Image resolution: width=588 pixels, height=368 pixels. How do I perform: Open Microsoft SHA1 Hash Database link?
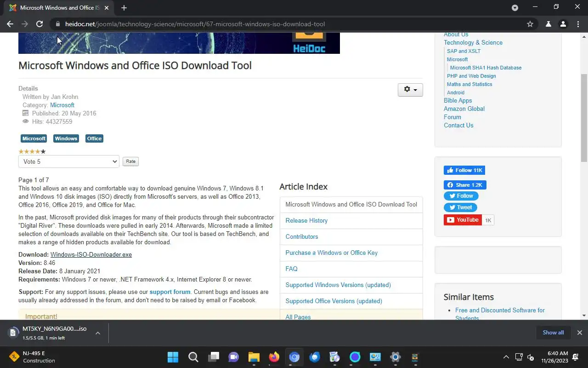pos(486,68)
